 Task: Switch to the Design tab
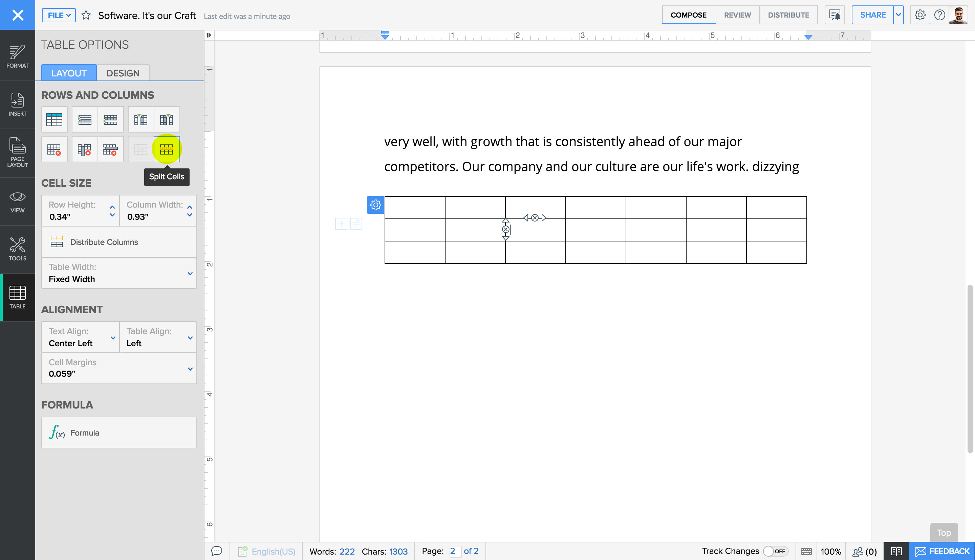[123, 73]
